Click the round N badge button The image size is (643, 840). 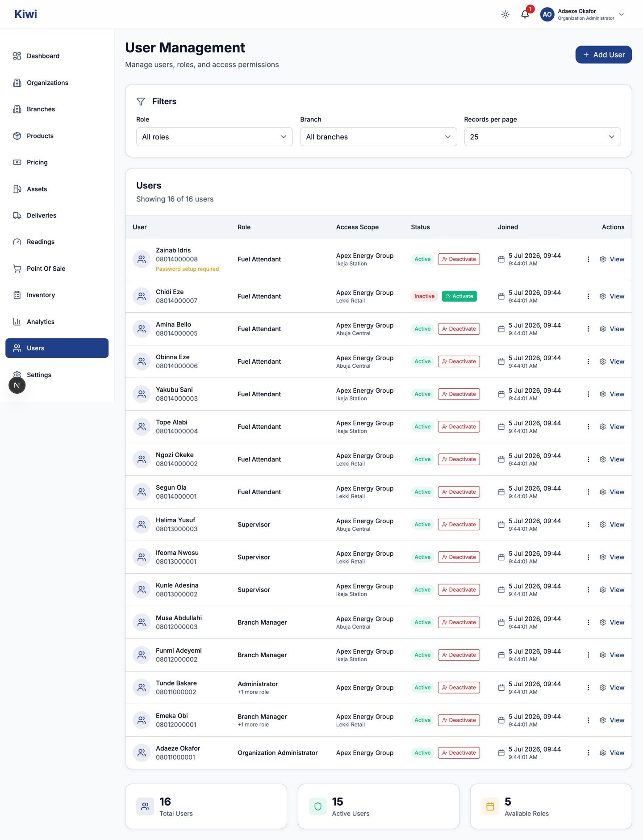[x=17, y=385]
